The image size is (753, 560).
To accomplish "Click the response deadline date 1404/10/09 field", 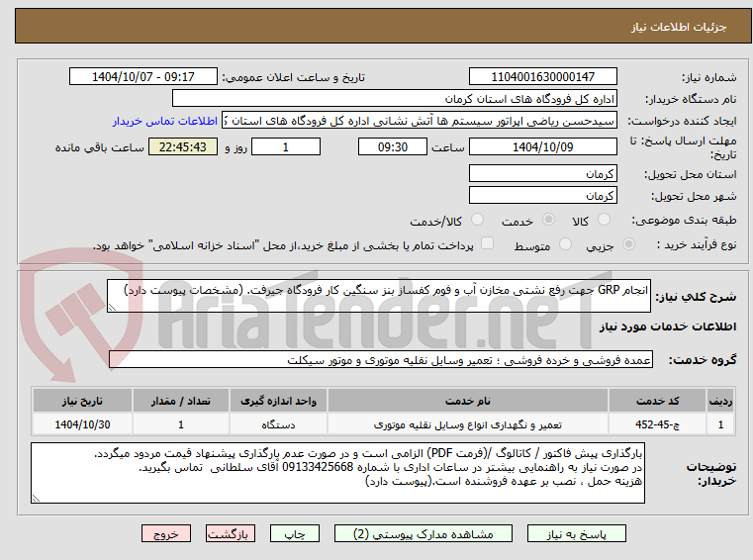I will (543, 147).
